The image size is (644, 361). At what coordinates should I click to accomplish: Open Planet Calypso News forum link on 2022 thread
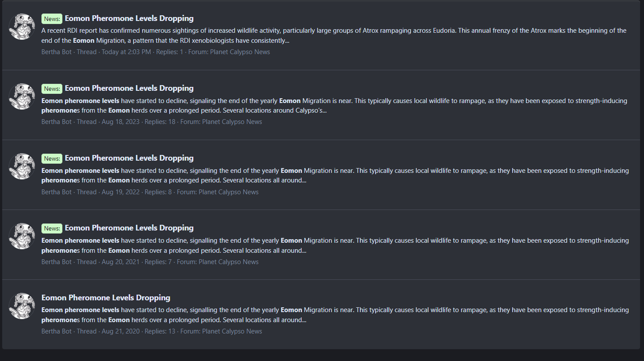point(228,192)
